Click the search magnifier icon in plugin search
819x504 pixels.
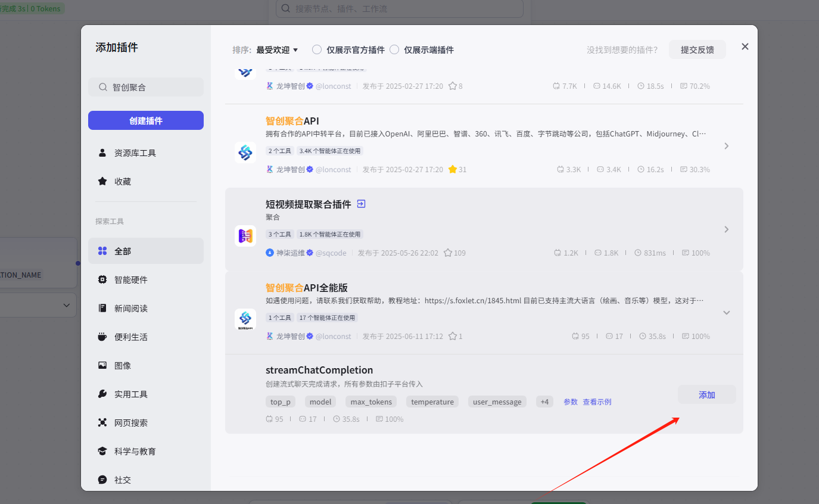[x=102, y=87]
